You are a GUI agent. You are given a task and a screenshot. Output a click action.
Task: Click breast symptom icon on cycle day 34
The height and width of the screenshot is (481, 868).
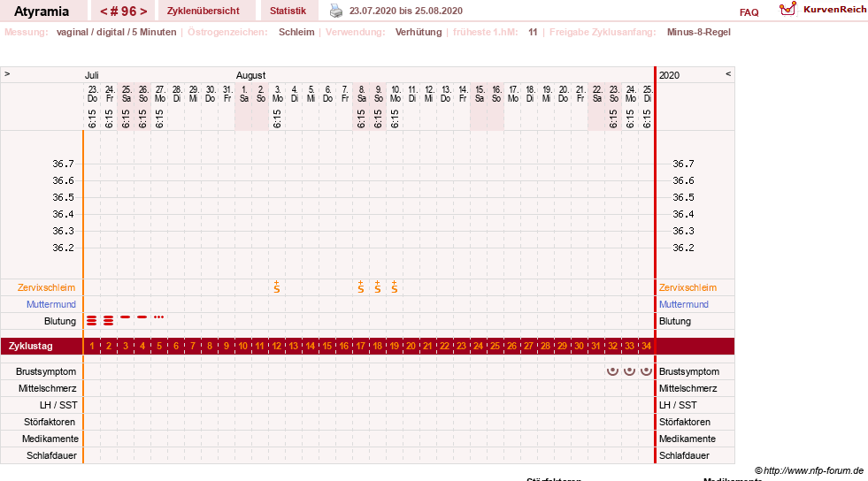[x=646, y=371]
